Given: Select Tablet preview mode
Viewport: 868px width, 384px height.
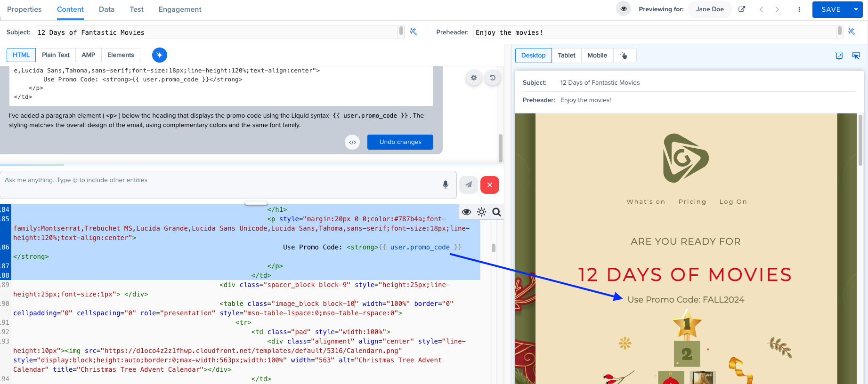Looking at the screenshot, I should 567,56.
